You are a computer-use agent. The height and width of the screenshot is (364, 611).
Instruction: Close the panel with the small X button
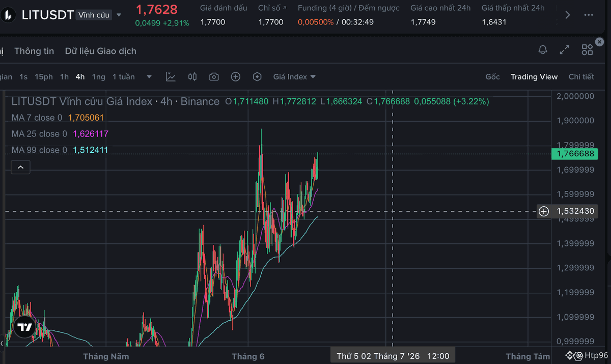click(600, 42)
